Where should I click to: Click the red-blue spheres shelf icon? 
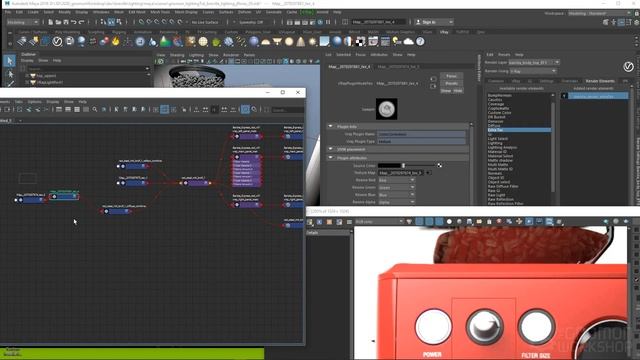tap(104, 41)
